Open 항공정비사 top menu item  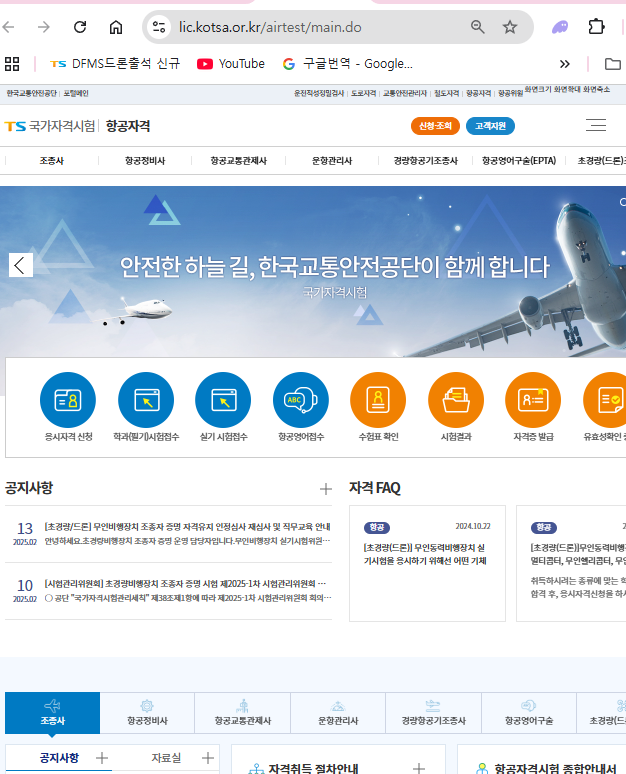click(145, 160)
